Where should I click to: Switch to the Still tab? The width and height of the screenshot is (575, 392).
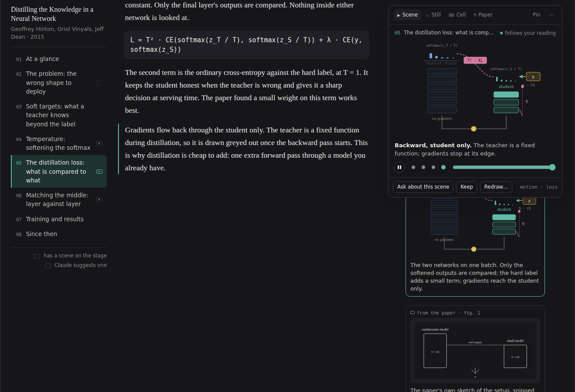(433, 15)
